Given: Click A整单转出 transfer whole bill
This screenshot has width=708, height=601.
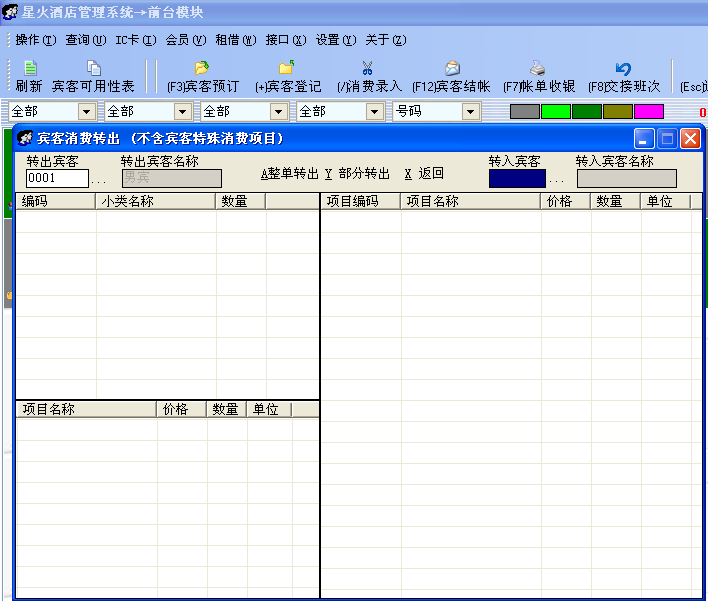Looking at the screenshot, I should [x=290, y=173].
